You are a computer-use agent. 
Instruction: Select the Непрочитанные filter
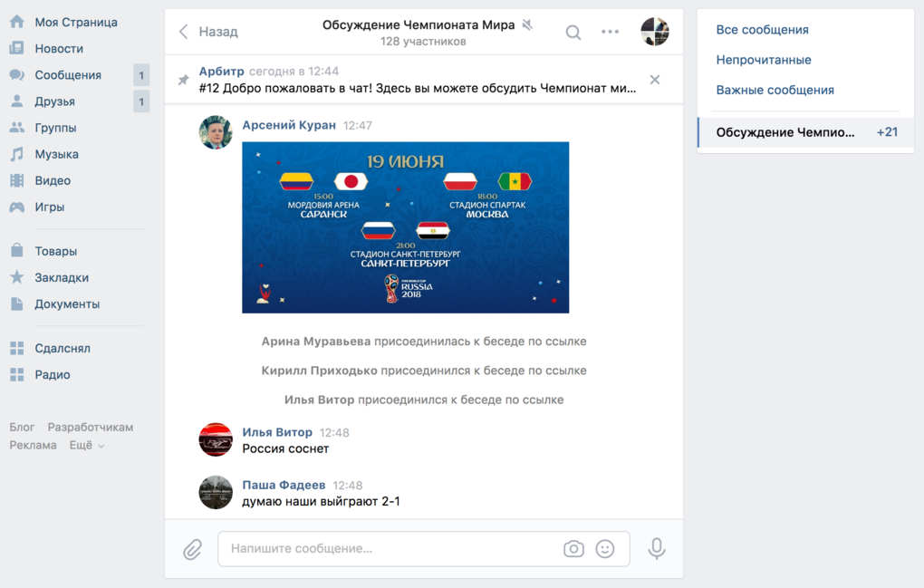coord(764,60)
